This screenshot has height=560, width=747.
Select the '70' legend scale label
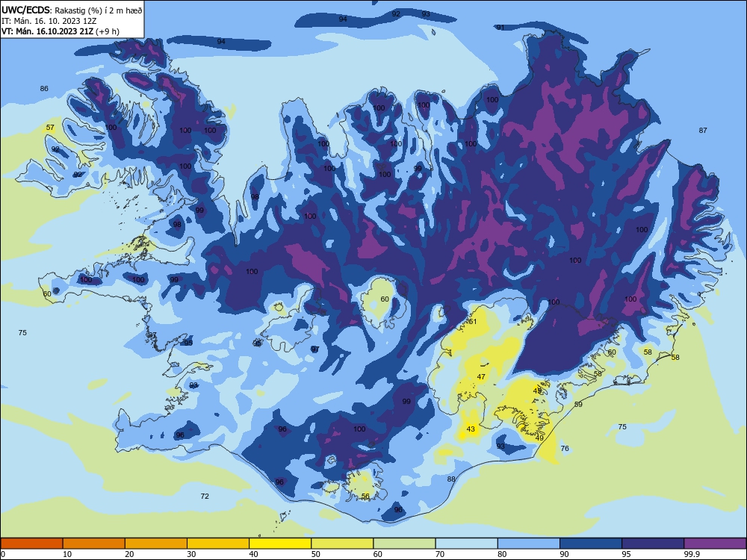click(x=440, y=554)
